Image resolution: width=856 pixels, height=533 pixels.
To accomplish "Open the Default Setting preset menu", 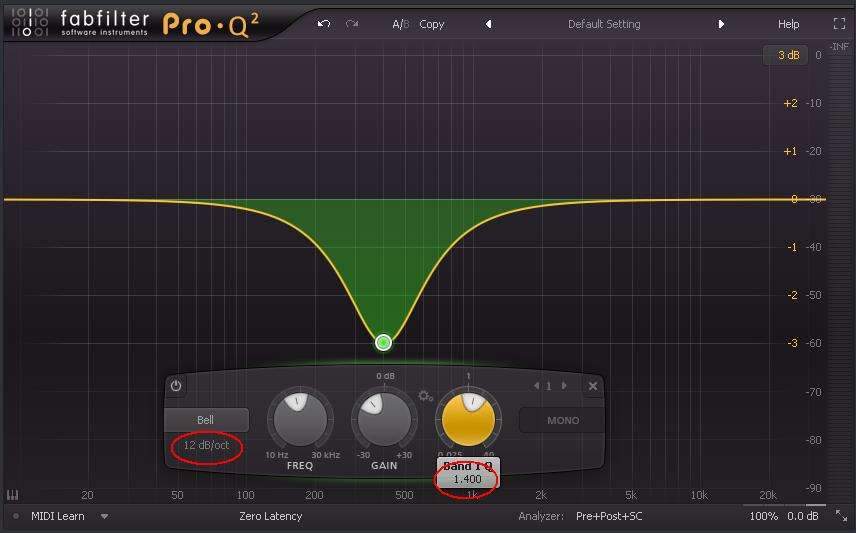I will (604, 24).
